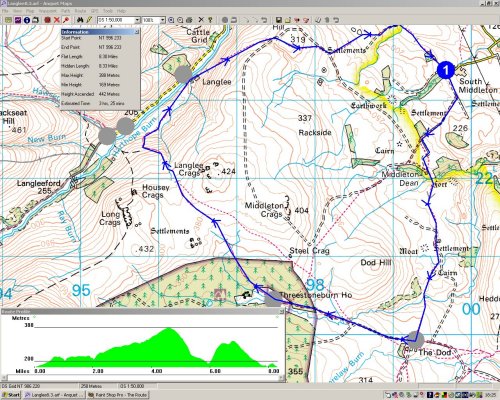Click the Route Profile horizontal scrollbar
This screenshot has width=500, height=400.
(143, 378)
